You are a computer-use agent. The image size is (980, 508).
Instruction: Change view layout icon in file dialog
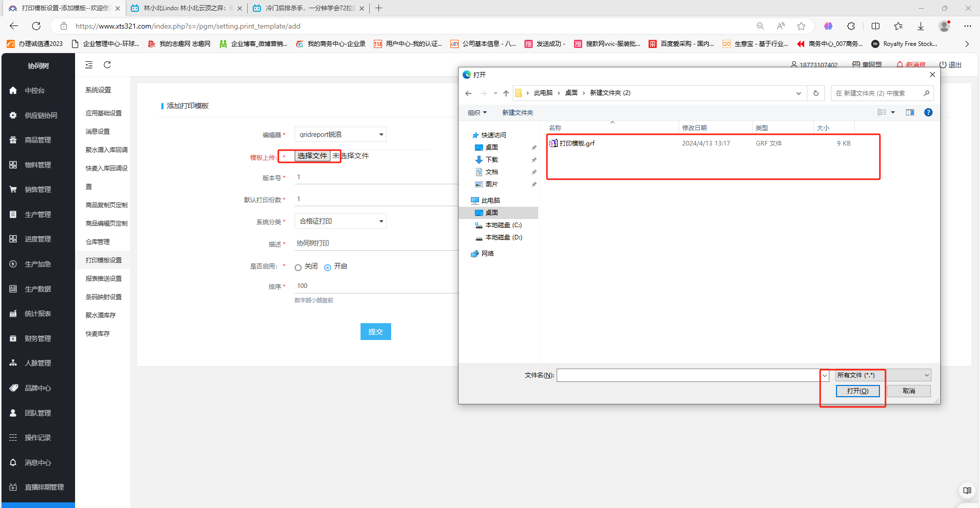(882, 112)
